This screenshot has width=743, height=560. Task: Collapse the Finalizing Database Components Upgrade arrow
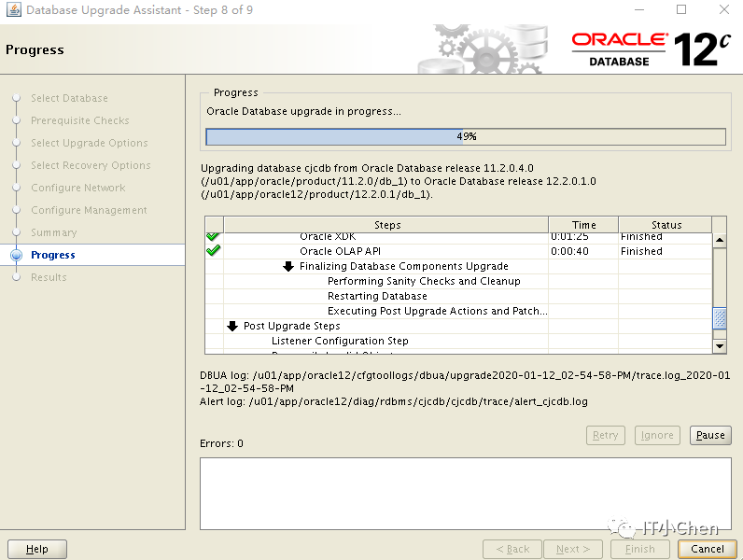288,266
